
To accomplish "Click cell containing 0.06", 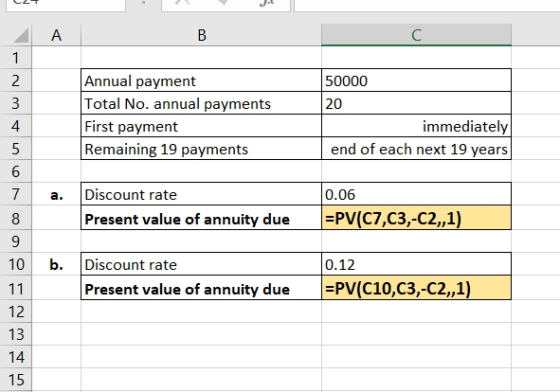I will tap(416, 194).
